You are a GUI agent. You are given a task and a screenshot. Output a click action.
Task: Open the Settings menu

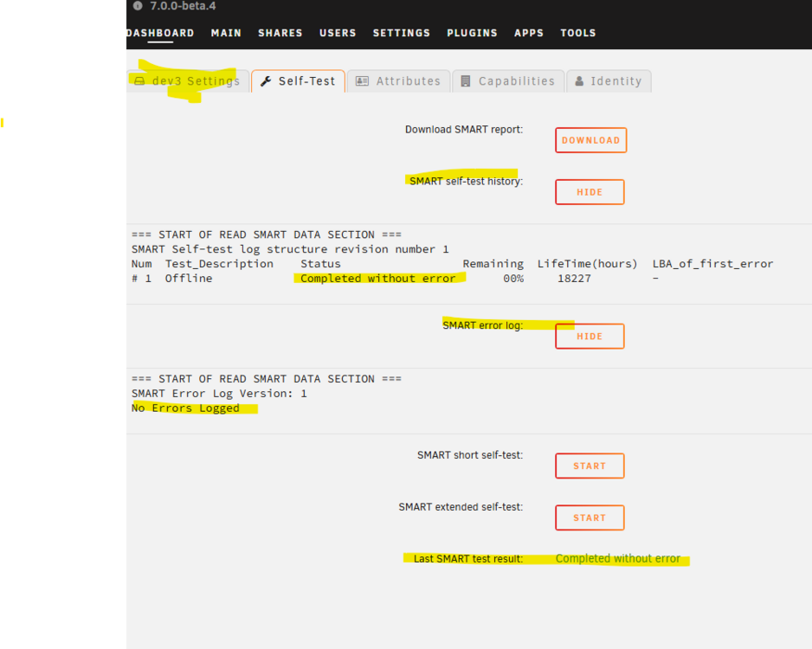(x=402, y=33)
